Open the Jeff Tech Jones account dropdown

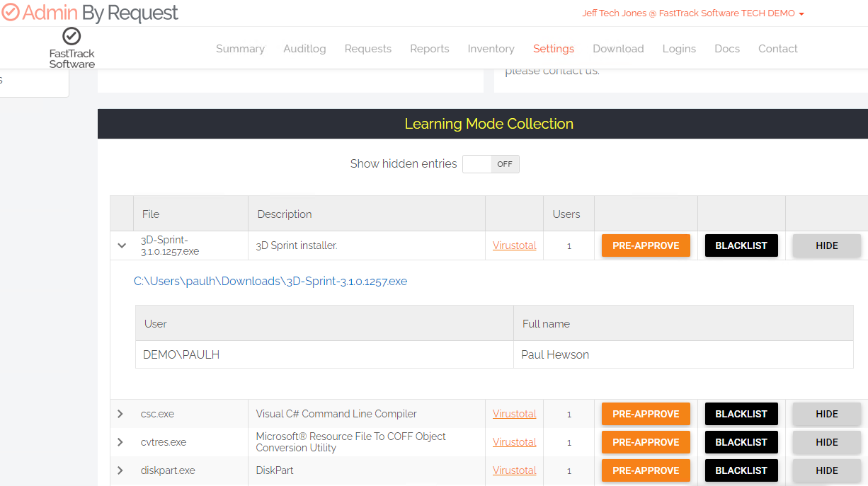[x=693, y=13]
